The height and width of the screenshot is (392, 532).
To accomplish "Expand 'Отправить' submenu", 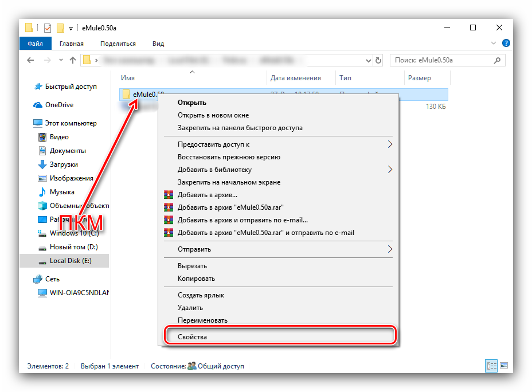I will pyautogui.click(x=390, y=249).
